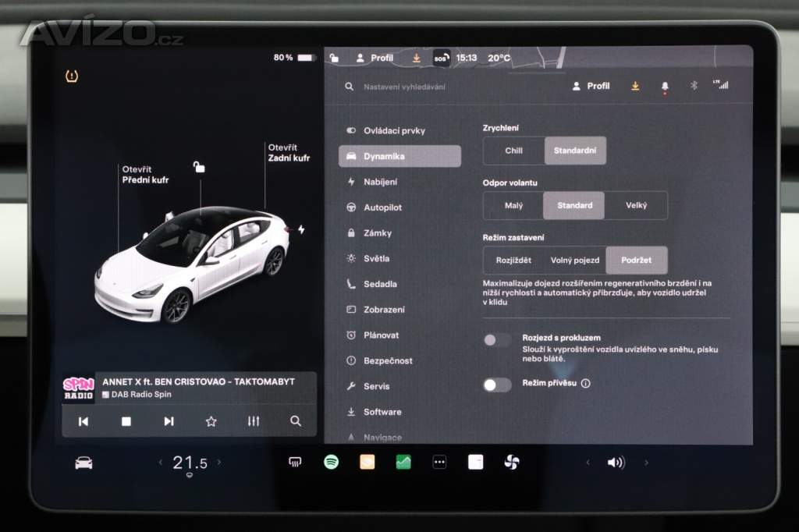Open Nabíjení settings menu
Viewport: 799px width, 532px height.
pyautogui.click(x=380, y=182)
